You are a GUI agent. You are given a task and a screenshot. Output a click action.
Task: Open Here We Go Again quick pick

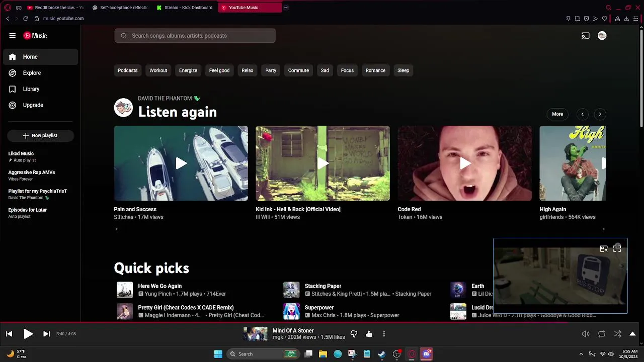pyautogui.click(x=160, y=286)
